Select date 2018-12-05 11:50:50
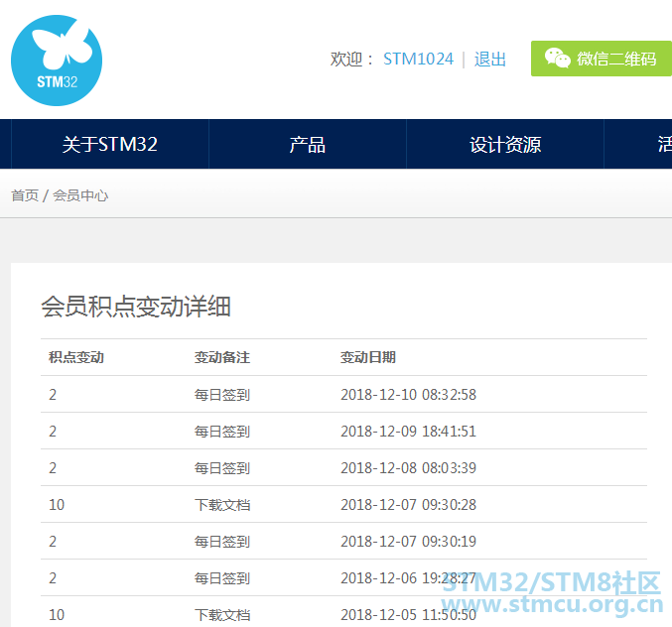 point(408,615)
